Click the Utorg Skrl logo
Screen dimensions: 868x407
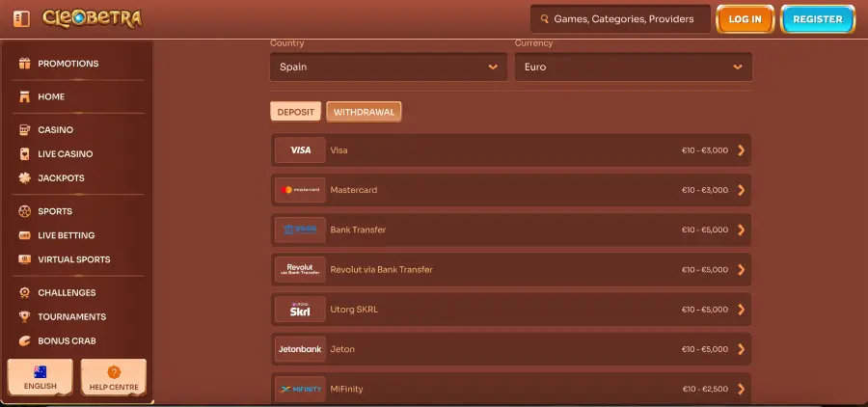tap(301, 310)
